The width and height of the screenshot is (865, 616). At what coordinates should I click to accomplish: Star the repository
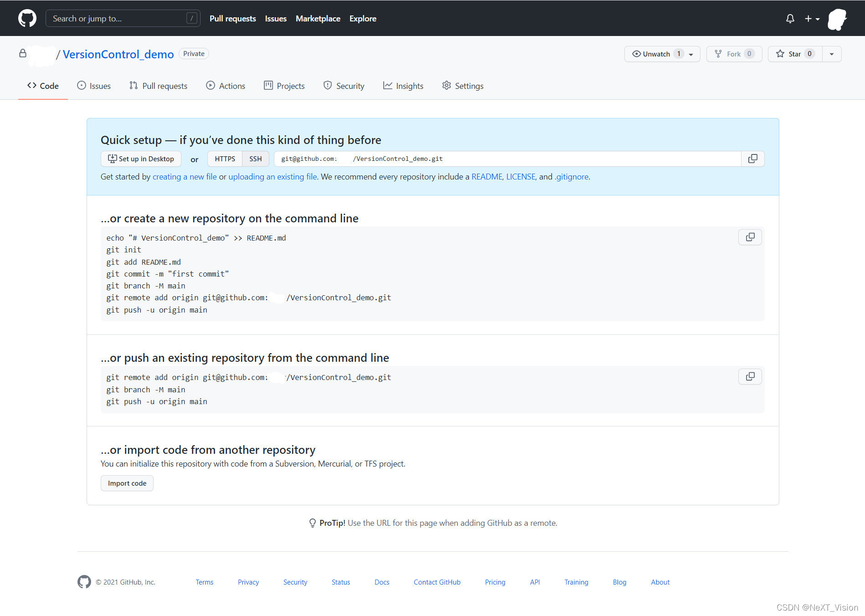795,54
